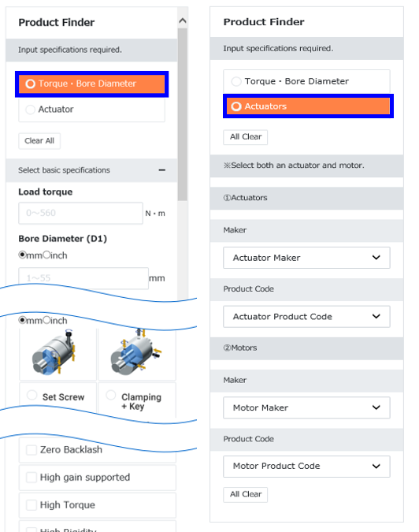
Task: Open the Motor Maker dropdown
Action: click(306, 407)
